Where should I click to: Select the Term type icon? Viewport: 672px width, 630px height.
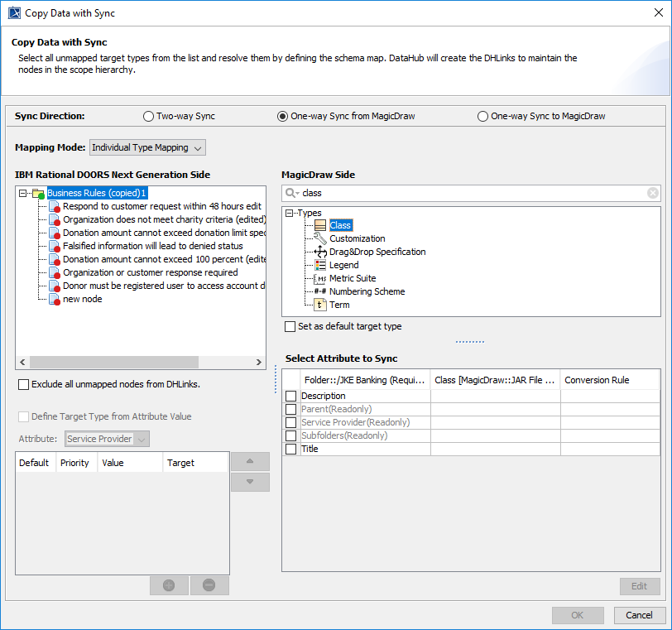[x=320, y=305]
